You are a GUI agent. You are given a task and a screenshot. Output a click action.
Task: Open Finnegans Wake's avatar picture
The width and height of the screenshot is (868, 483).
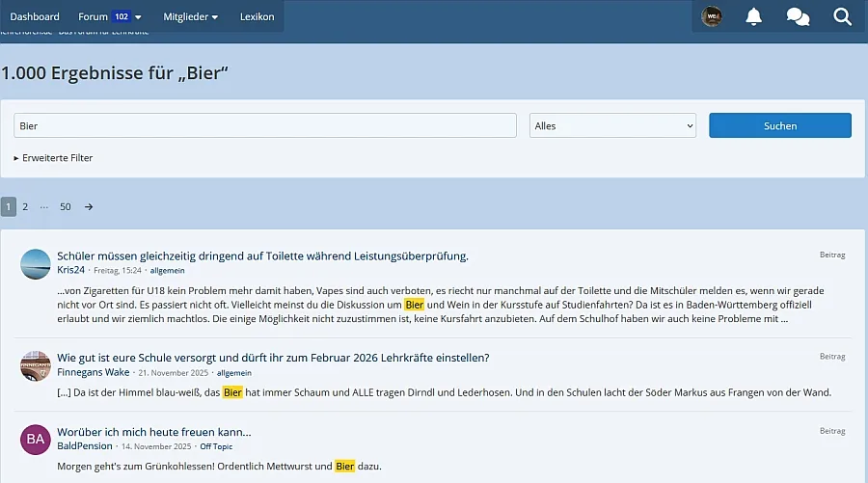[x=36, y=366]
